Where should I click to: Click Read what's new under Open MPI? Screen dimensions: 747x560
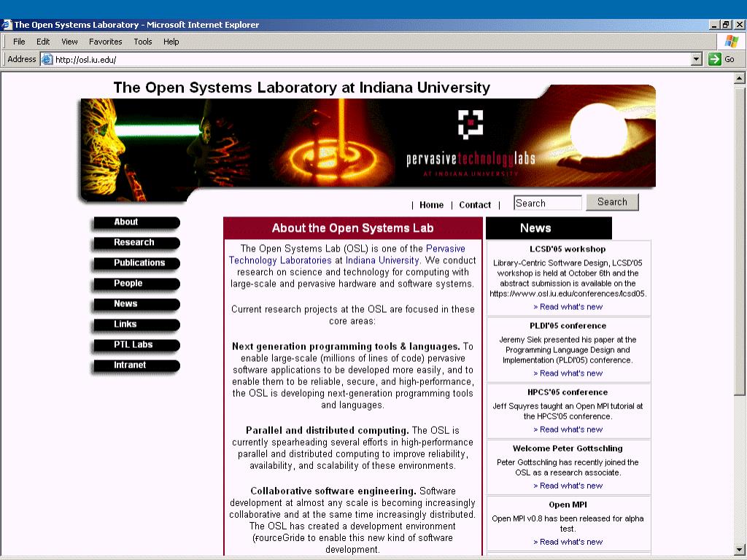[x=568, y=542]
